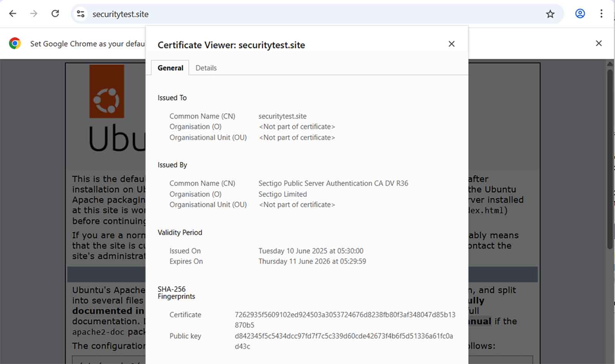Click the Expires On date value
This screenshot has width=615, height=364.
click(x=312, y=261)
